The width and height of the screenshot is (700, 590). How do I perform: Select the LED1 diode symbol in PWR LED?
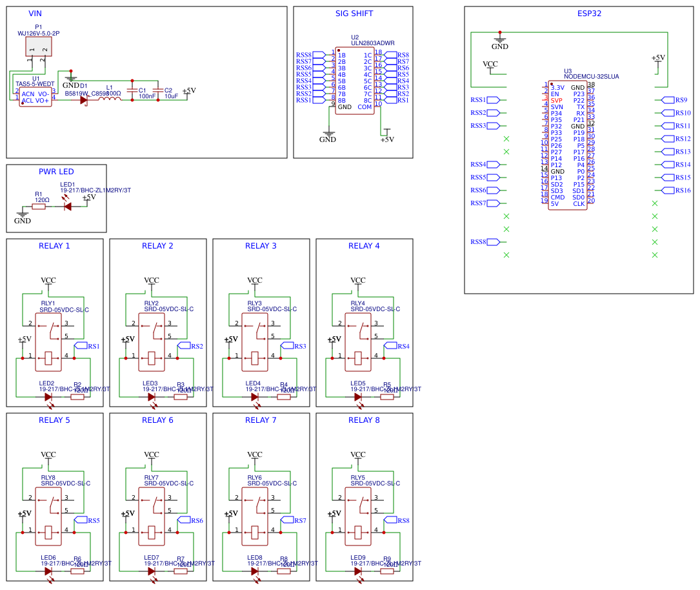click(x=67, y=207)
